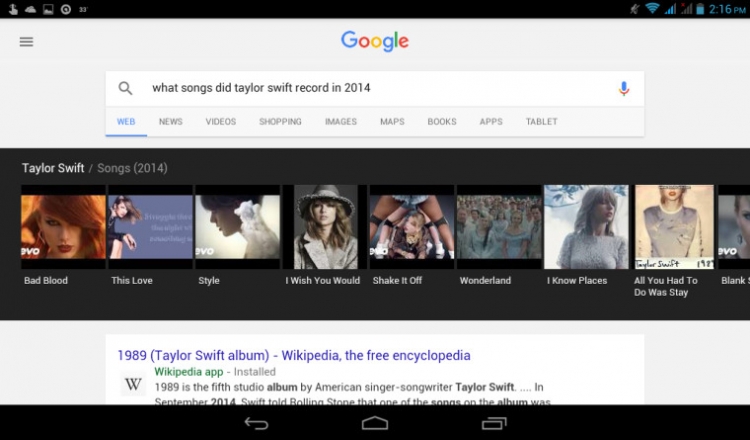Tap the Wikipedia app label

(189, 372)
